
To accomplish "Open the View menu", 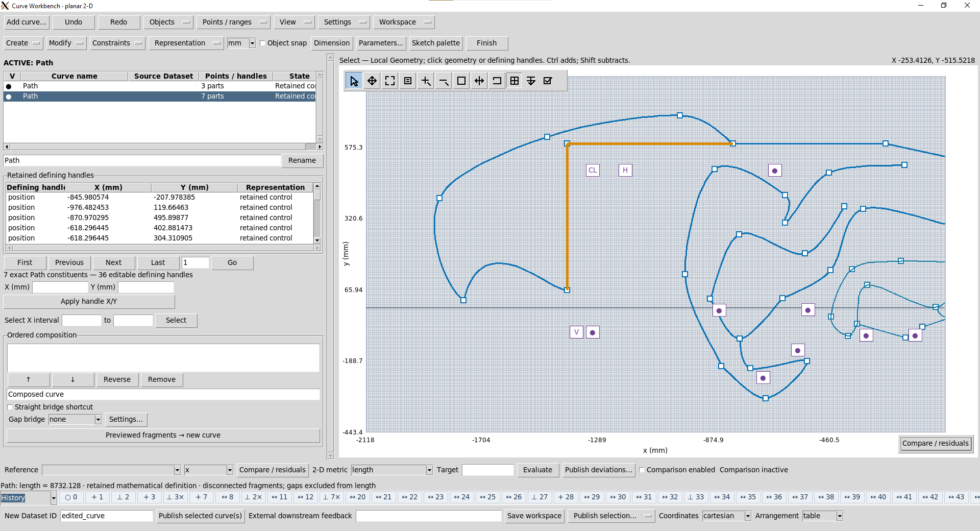I will (294, 22).
